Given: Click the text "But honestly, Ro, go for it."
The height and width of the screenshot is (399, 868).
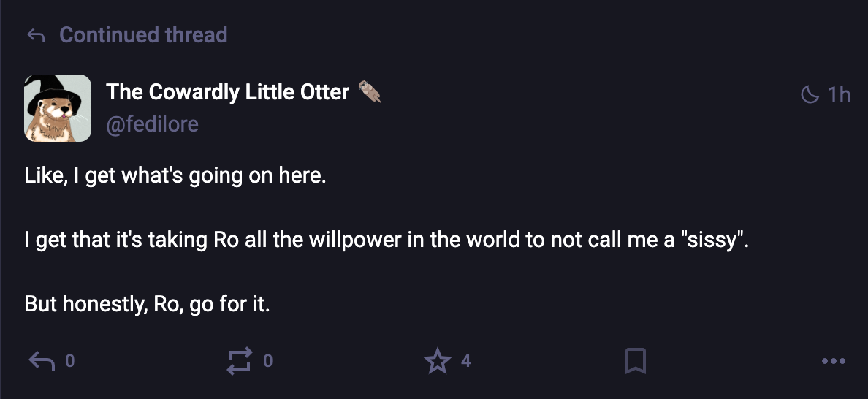Looking at the screenshot, I should click(147, 304).
